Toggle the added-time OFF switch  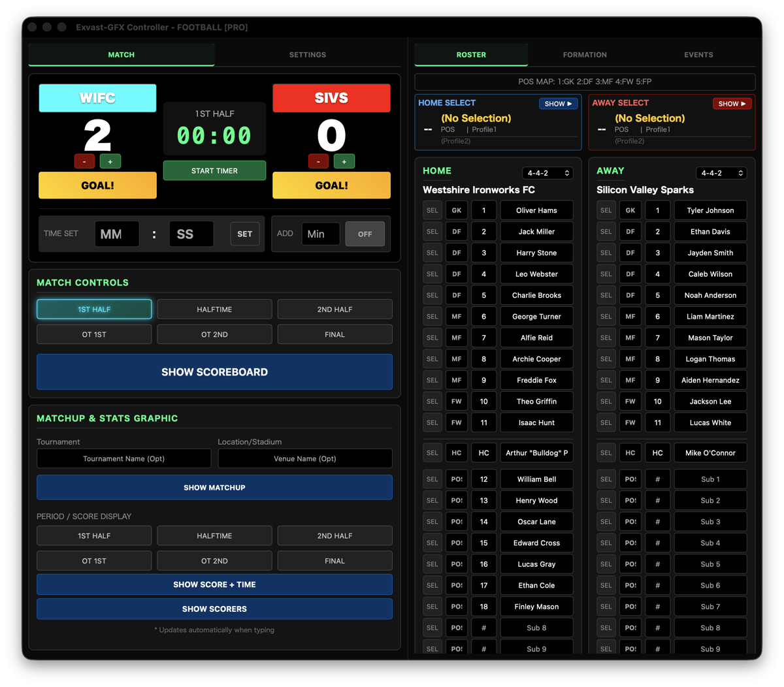pyautogui.click(x=365, y=234)
